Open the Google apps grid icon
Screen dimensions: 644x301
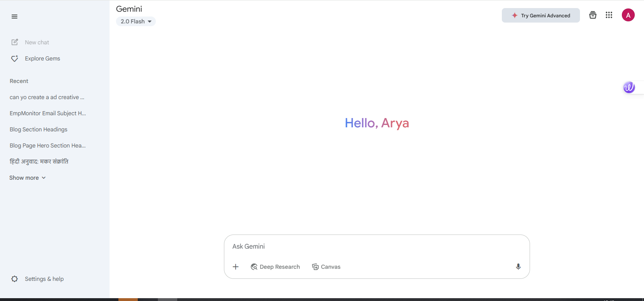(609, 15)
